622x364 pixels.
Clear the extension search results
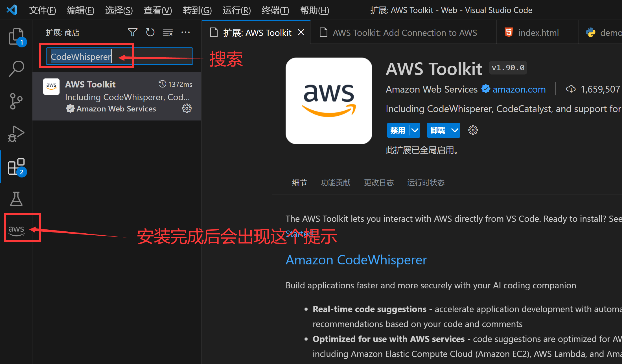coord(168,32)
